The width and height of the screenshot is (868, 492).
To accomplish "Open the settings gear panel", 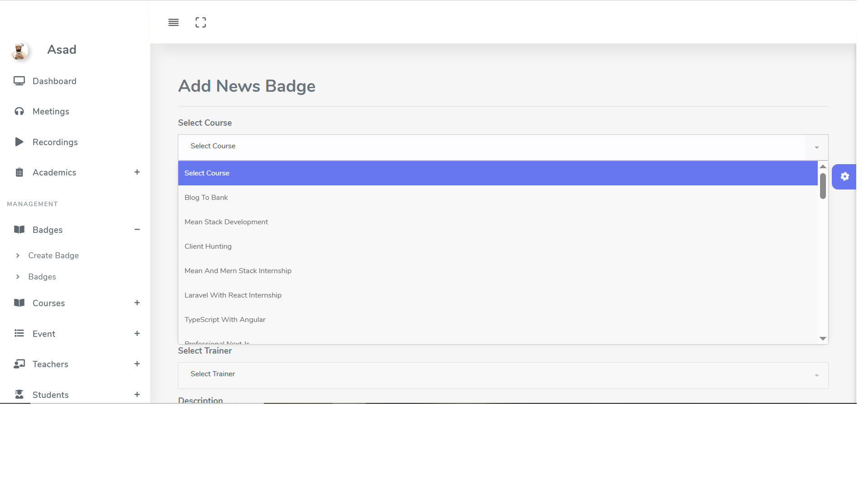I will 844,177.
